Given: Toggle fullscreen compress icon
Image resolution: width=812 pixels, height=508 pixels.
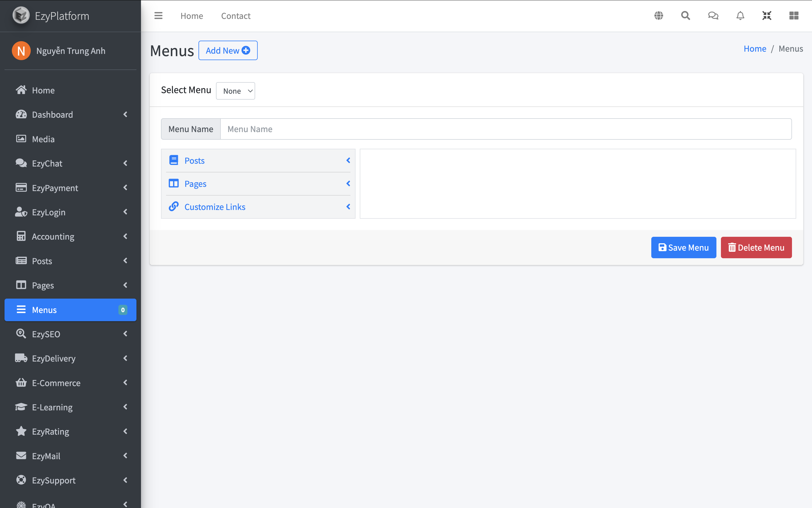Looking at the screenshot, I should coord(767,16).
